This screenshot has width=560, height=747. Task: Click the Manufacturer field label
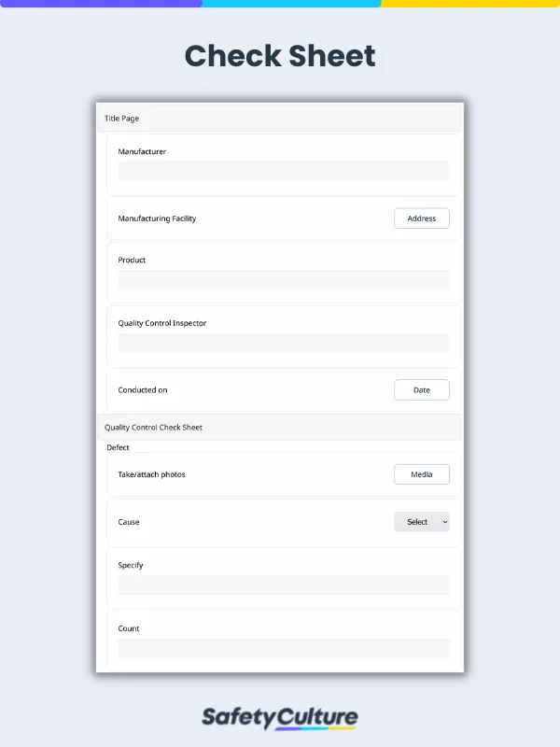pyautogui.click(x=142, y=151)
